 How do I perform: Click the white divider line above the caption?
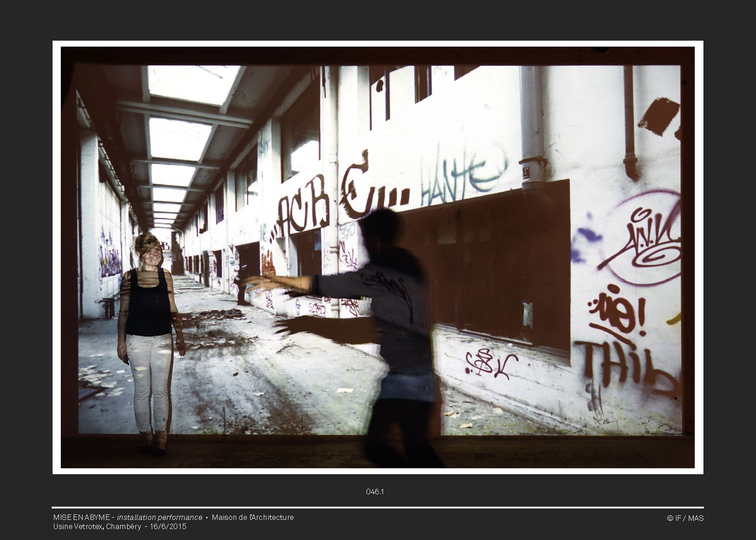378,508
